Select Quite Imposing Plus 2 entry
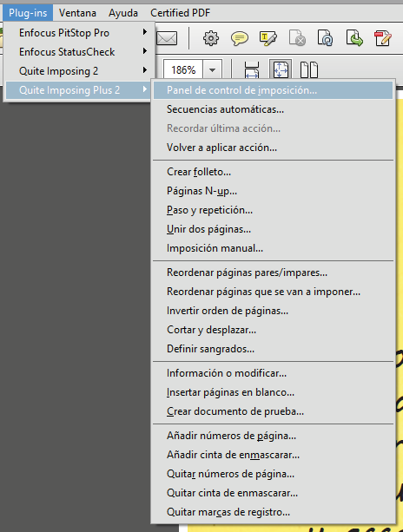 (79, 90)
